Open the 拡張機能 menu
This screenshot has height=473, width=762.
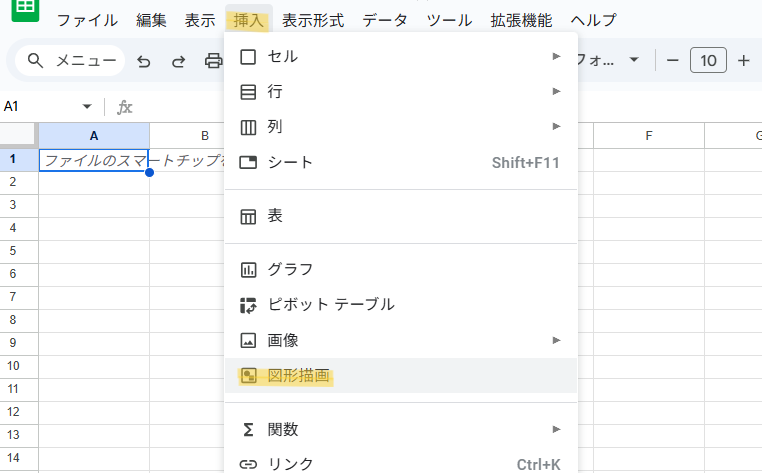coord(521,20)
